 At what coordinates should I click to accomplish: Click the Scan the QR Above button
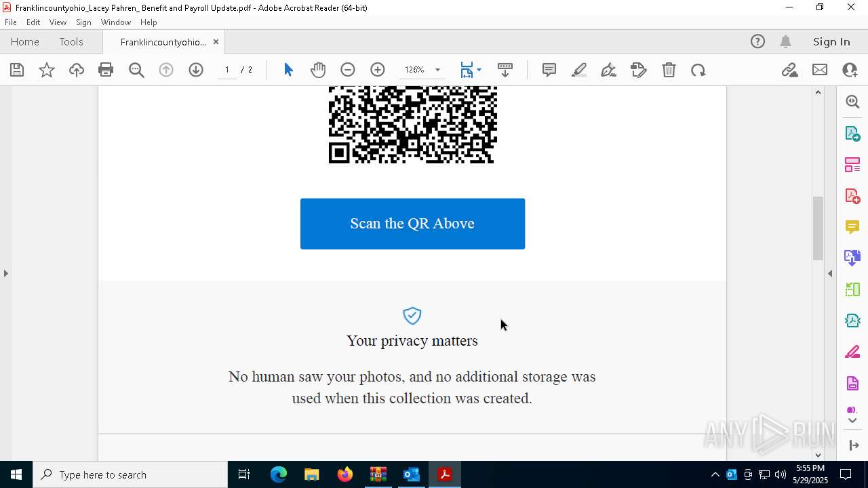pyautogui.click(x=412, y=224)
